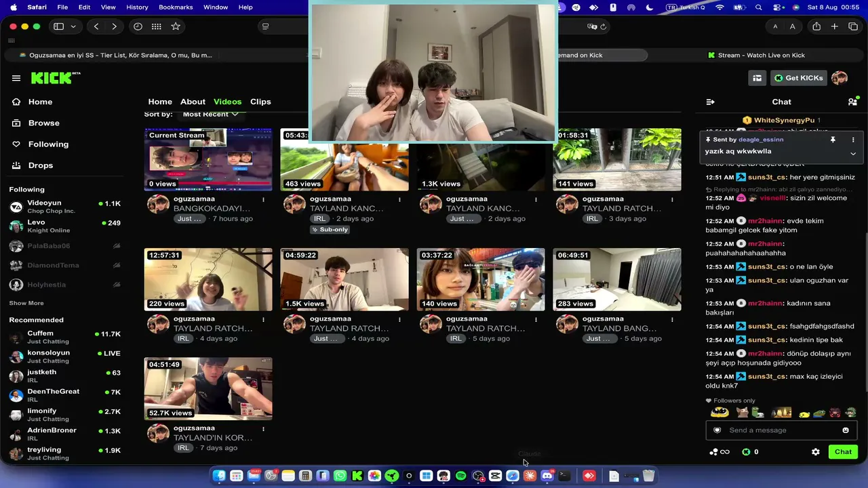This screenshot has height=488, width=868.
Task: Open the Drops page in sidebar
Action: [x=41, y=165]
